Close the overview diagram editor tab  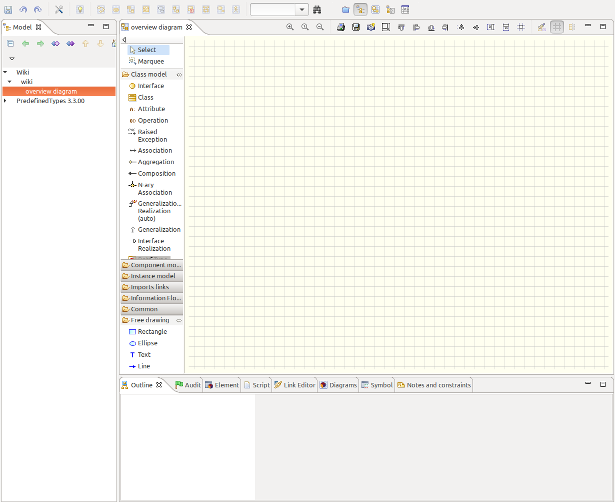click(188, 27)
